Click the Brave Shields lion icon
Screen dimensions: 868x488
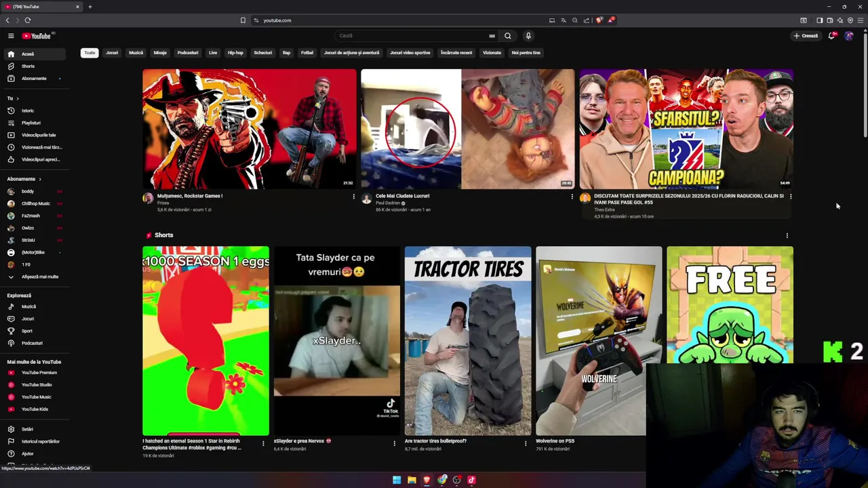click(599, 20)
